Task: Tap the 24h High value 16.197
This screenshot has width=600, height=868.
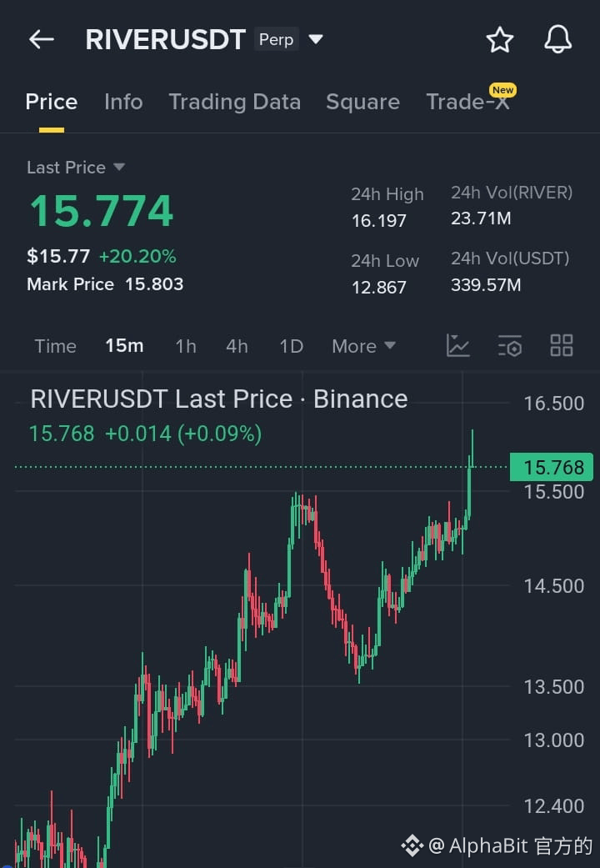Action: pos(379,221)
